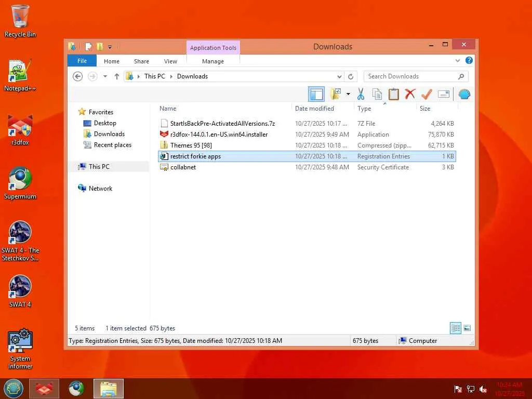Refresh the Downloads folder view
The image size is (532, 399).
tap(351, 77)
